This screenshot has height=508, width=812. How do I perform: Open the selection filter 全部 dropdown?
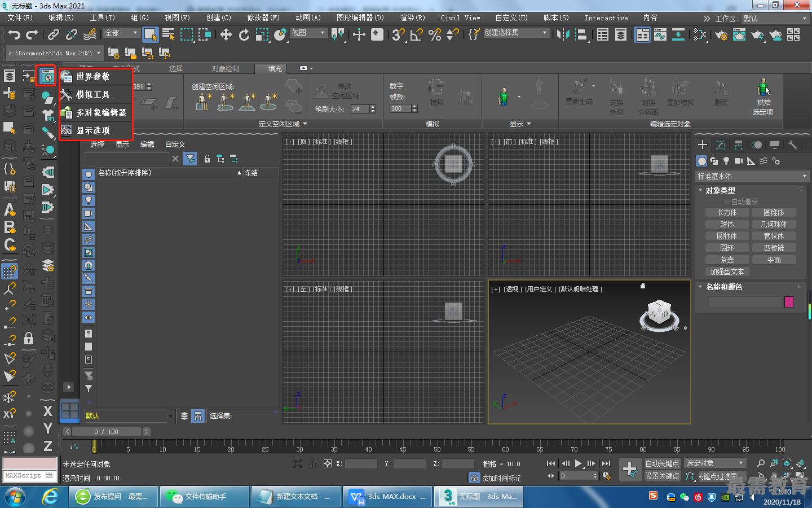click(x=121, y=33)
